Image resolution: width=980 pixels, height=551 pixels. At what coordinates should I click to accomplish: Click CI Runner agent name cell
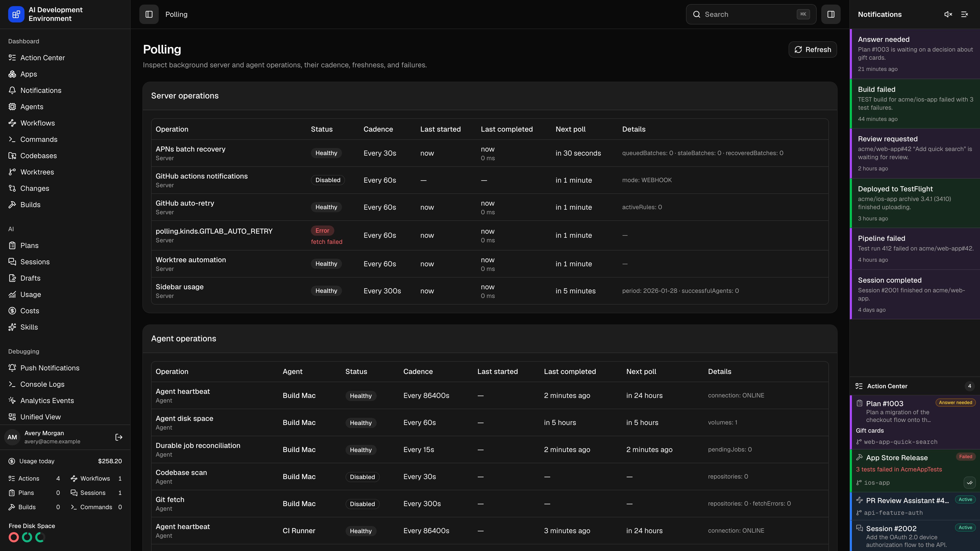click(299, 531)
